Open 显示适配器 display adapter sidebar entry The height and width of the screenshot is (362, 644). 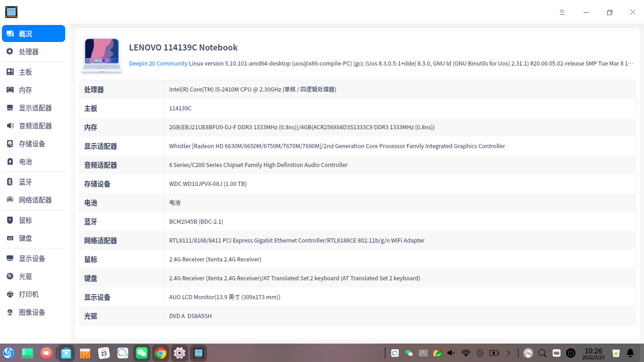[x=34, y=108]
